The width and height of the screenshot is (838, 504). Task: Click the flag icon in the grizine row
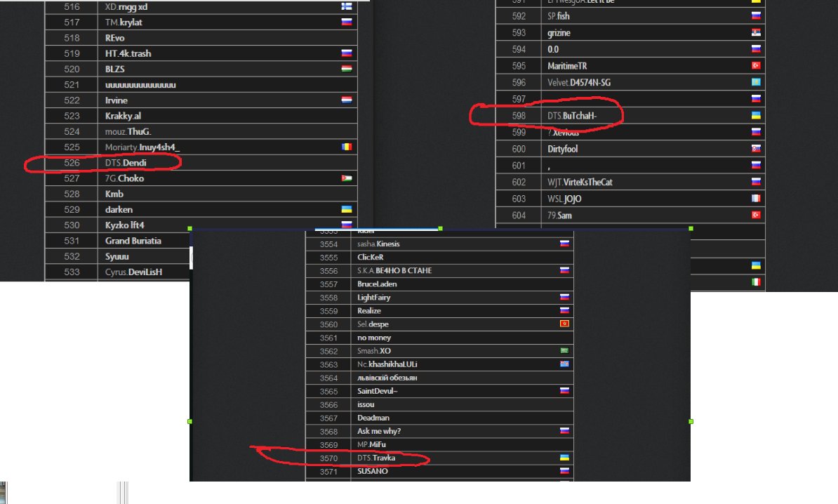pos(756,32)
